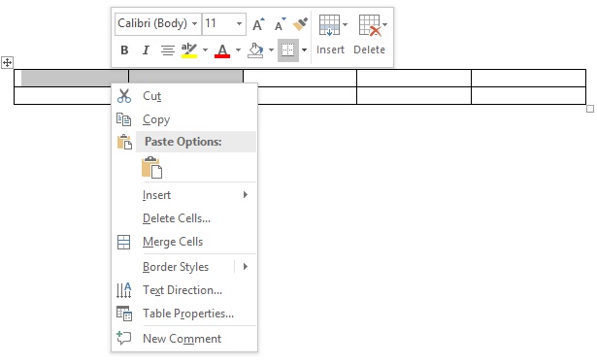
Task: Open Table Properties... dialog
Action: click(x=184, y=314)
